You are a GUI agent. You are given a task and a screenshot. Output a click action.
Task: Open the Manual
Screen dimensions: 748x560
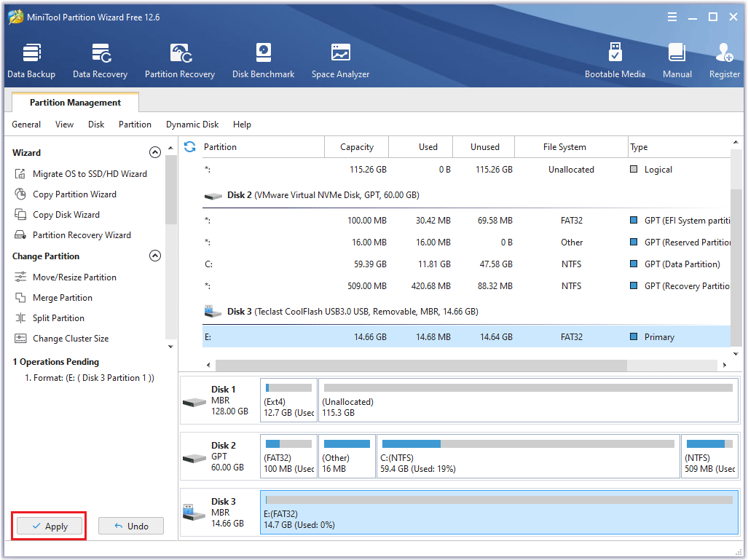(677, 61)
